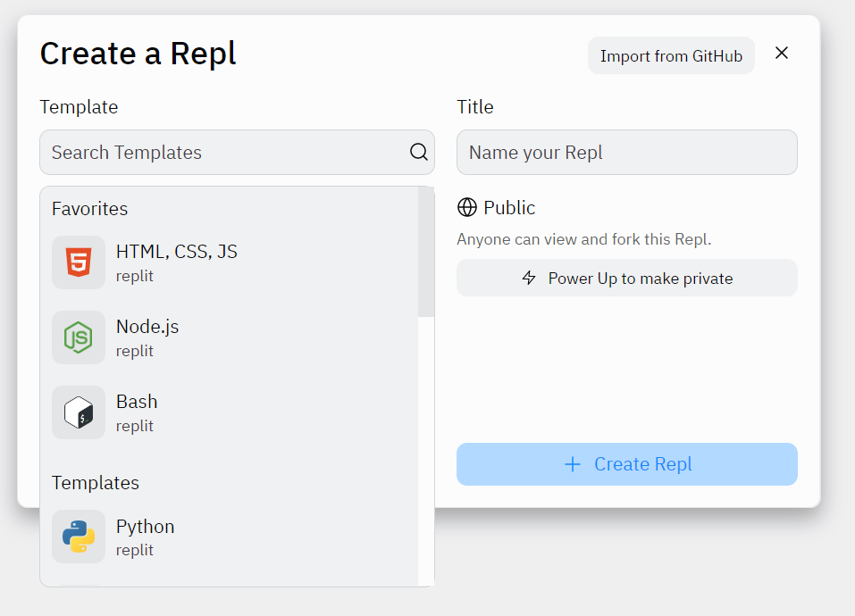The width and height of the screenshot is (855, 616).
Task: Click the HTML5 template icon
Action: click(79, 262)
